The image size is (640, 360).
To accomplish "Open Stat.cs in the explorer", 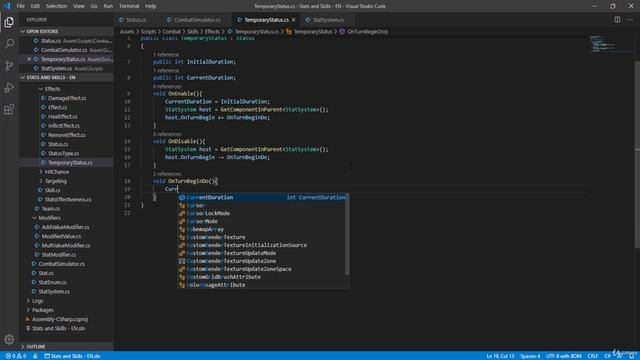I will coord(46,273).
